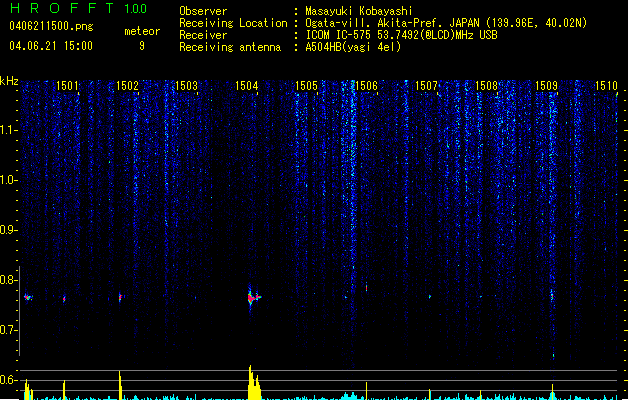Image resolution: width=629 pixels, height=400 pixels.
Task: Click the 0.9 frequency axis label
Action: point(9,230)
